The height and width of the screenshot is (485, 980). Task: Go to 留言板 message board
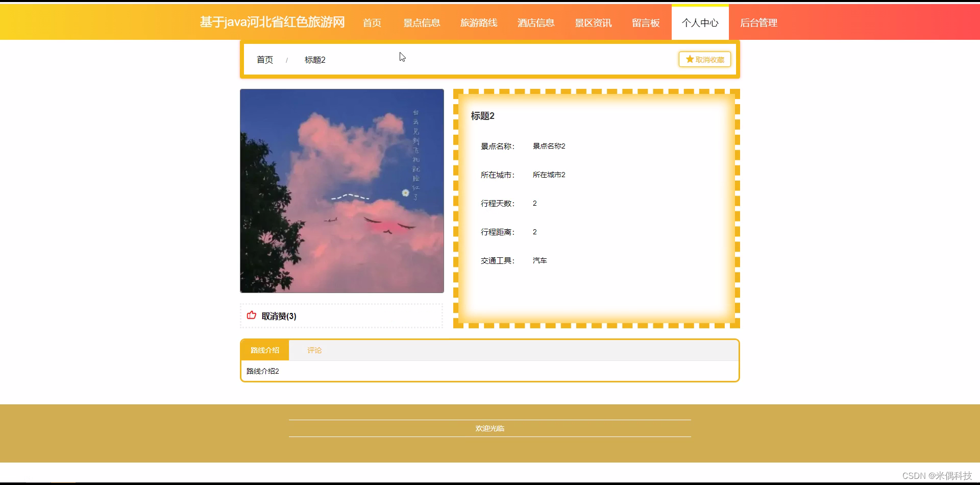[x=645, y=22]
